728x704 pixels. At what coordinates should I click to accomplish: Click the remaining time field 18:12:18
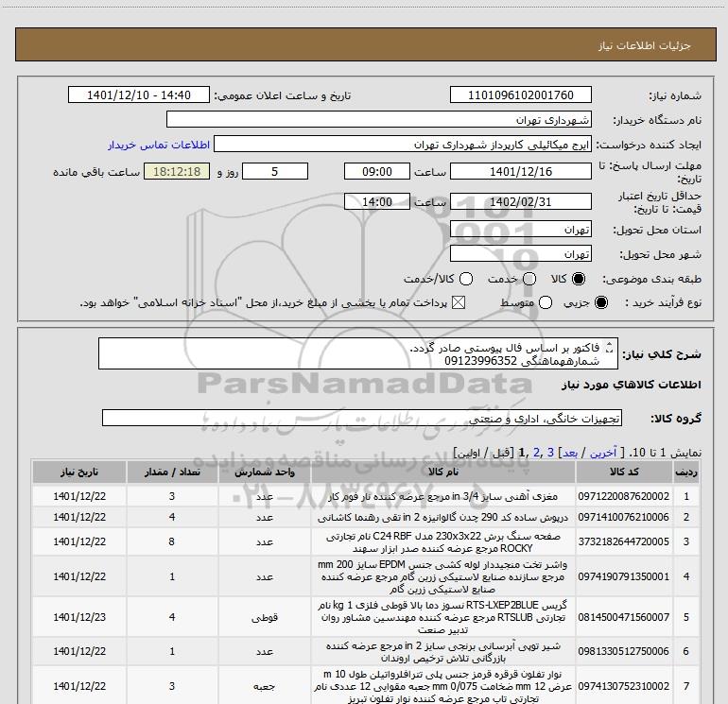pos(177,171)
